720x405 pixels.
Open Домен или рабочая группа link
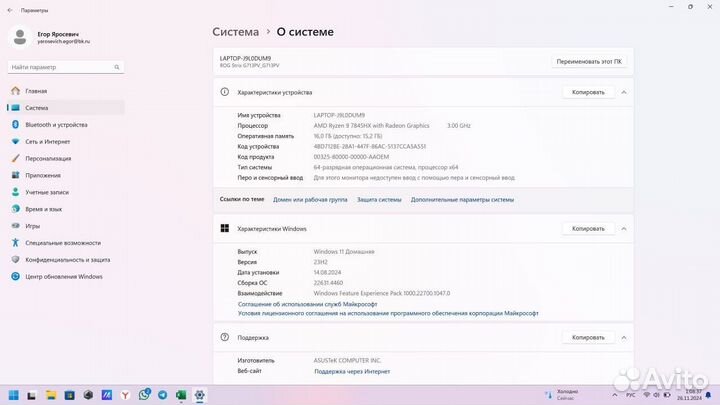(310, 200)
